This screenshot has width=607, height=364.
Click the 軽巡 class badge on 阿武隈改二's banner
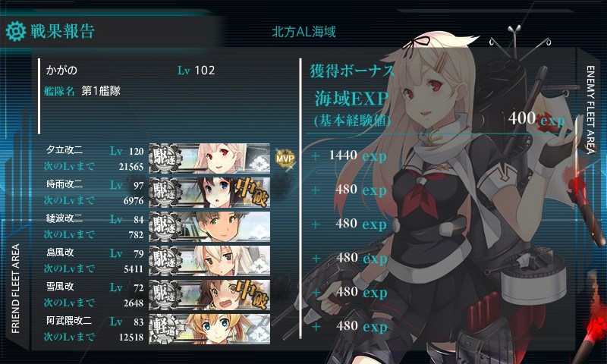[x=165, y=329]
